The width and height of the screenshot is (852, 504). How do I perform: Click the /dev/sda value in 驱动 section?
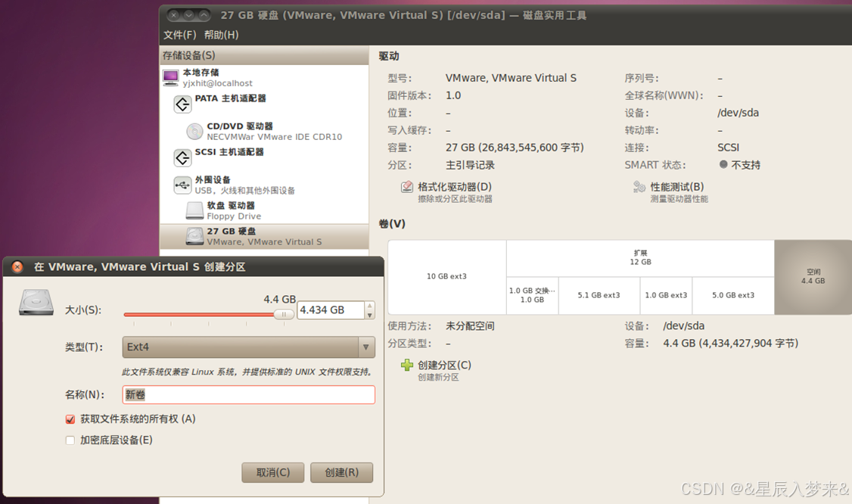pyautogui.click(x=738, y=113)
